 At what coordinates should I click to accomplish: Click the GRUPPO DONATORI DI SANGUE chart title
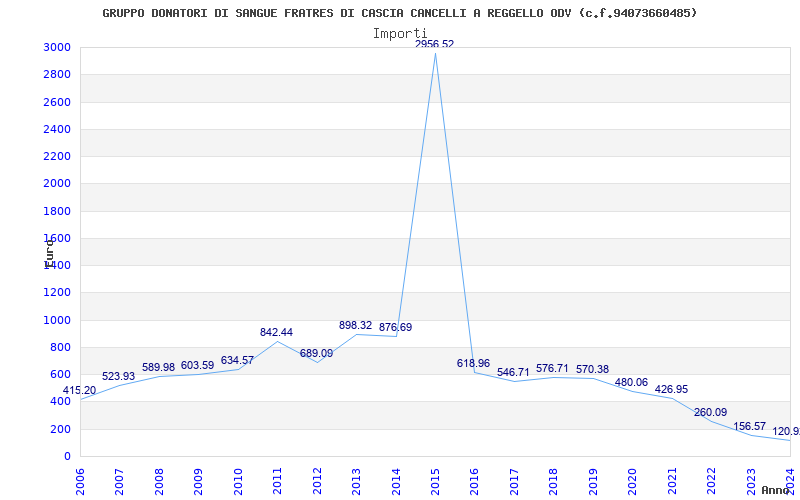[x=399, y=13]
